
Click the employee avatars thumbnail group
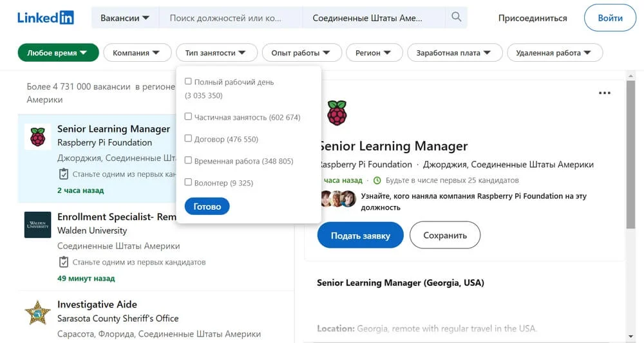tap(339, 199)
